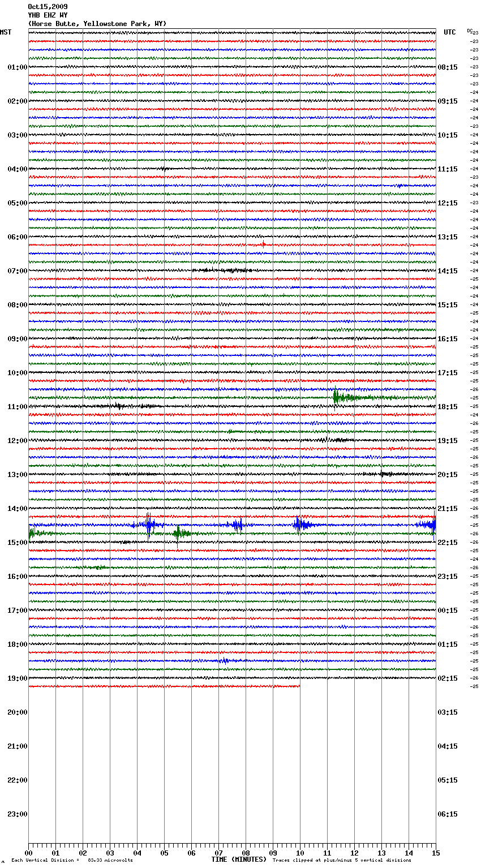
Task: Click the bottom axis minute label "03"
Action: pyautogui.click(x=110, y=853)
